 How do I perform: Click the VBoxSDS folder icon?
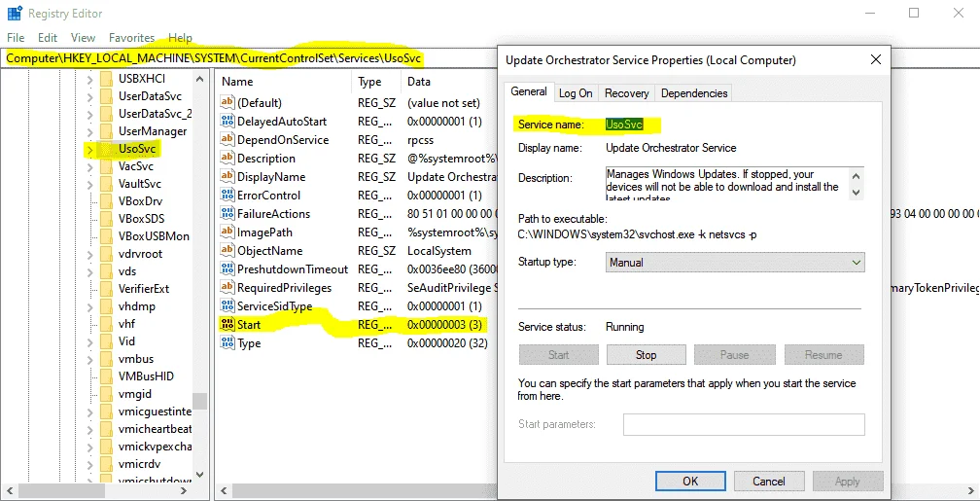click(x=107, y=219)
